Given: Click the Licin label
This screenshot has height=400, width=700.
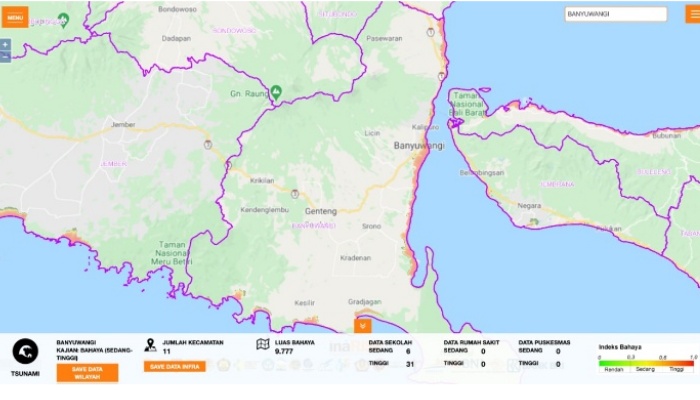Looking at the screenshot, I should [x=372, y=133].
